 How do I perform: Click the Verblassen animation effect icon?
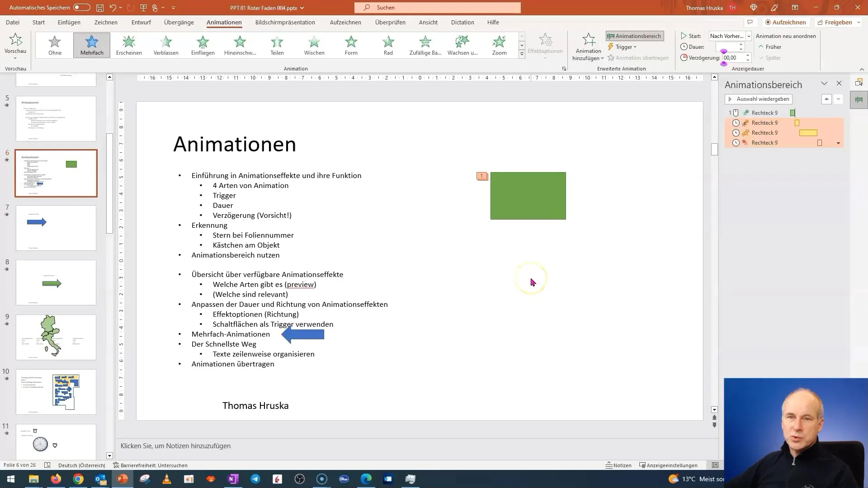tap(166, 44)
